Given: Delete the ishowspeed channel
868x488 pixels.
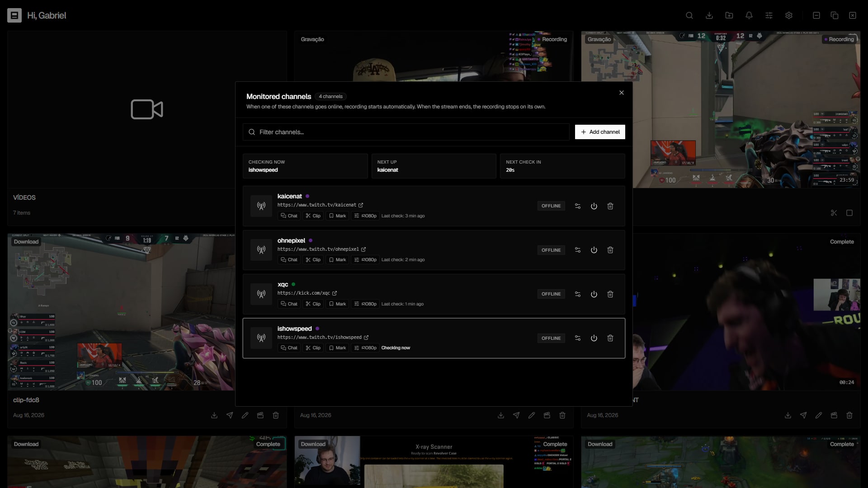Looking at the screenshot, I should click(610, 338).
